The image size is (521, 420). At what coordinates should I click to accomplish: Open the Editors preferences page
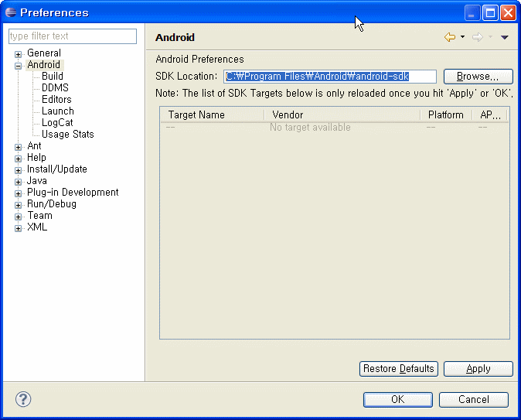[56, 100]
